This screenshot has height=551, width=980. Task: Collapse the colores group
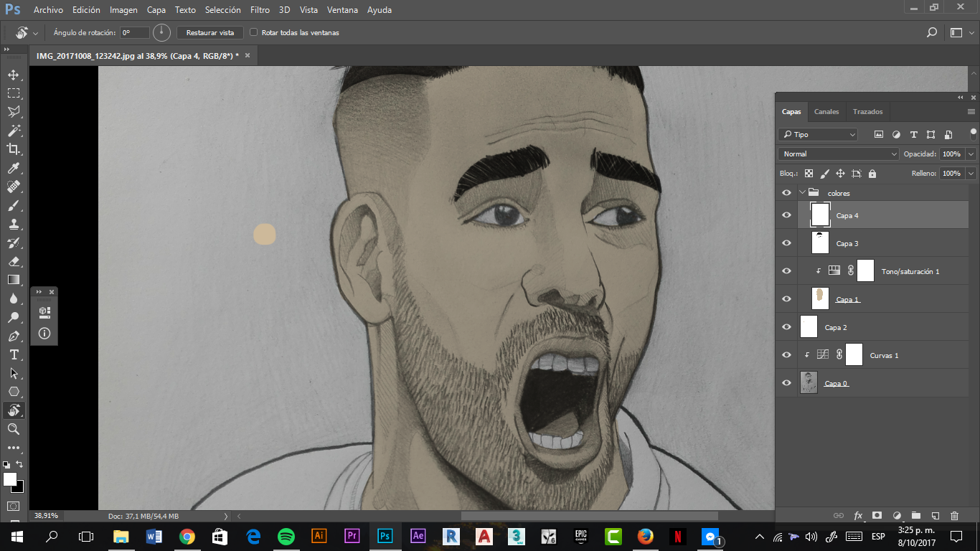pos(802,193)
